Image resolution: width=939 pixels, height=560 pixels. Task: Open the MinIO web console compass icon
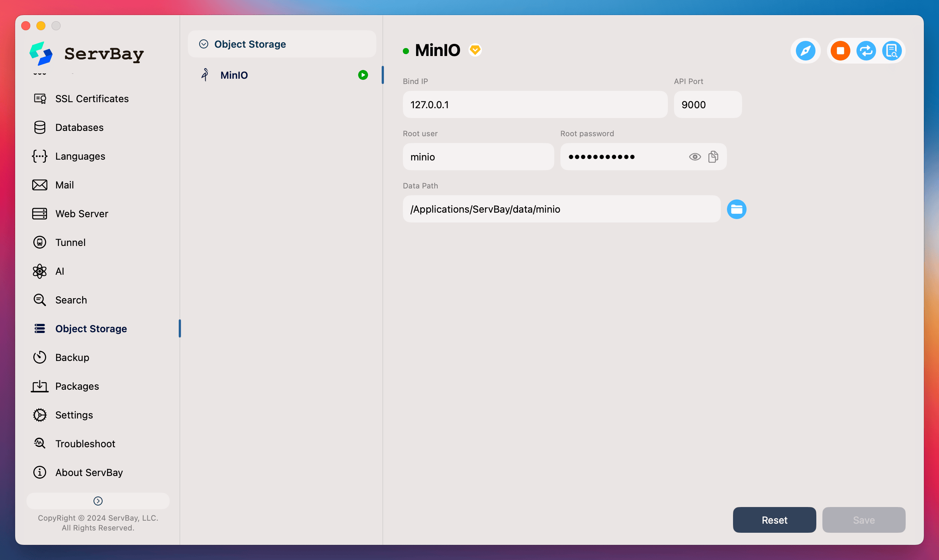coord(805,51)
